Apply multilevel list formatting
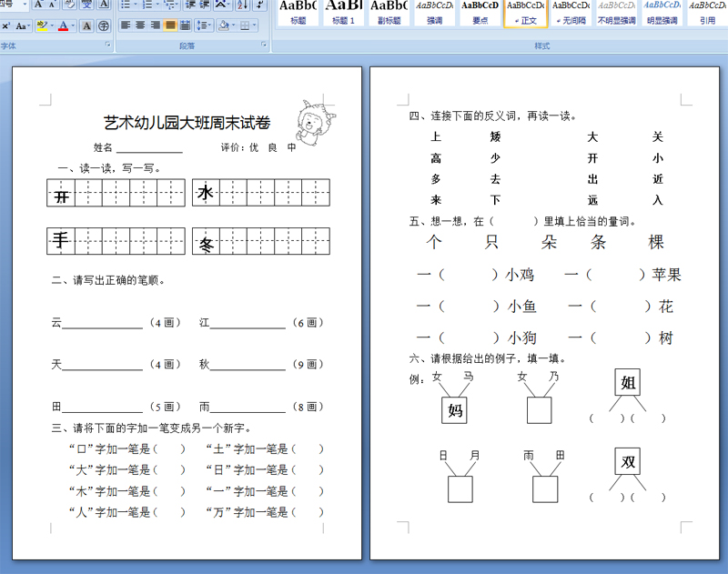The height and width of the screenshot is (574, 728). coord(169,5)
